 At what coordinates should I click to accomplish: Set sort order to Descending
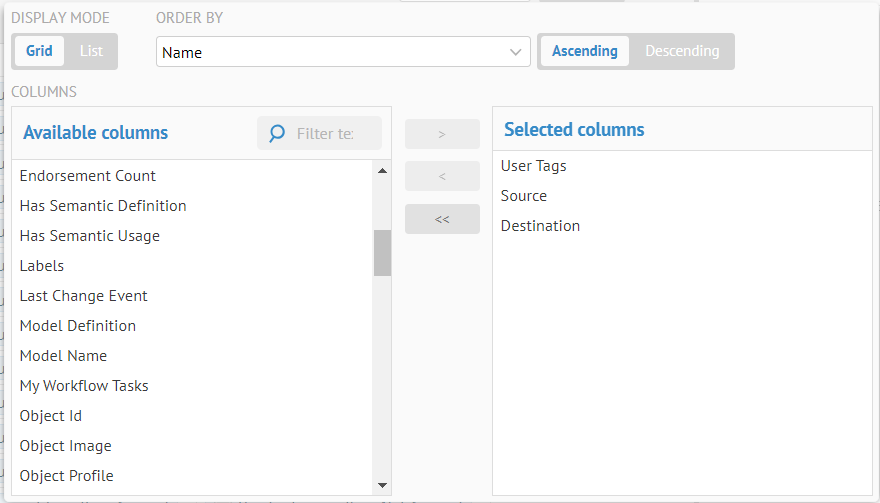coord(682,51)
